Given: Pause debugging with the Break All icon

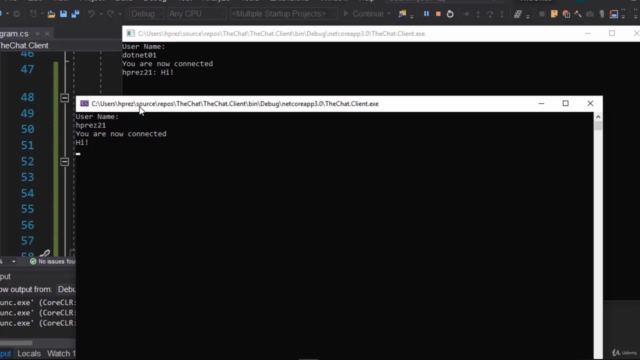Looking at the screenshot, I should pyautogui.click(x=426, y=14).
